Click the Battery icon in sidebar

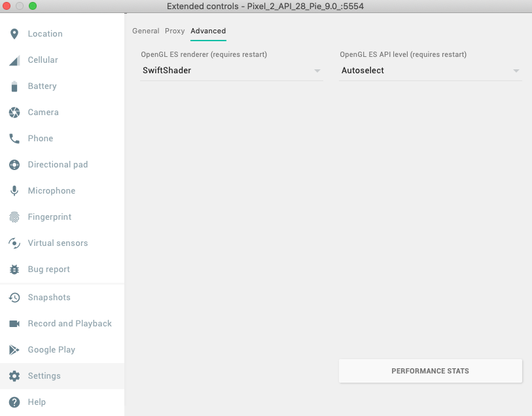point(13,86)
